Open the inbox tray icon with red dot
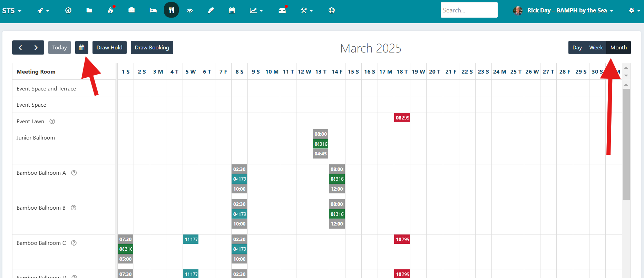The height and width of the screenshot is (278, 644). pos(282,10)
